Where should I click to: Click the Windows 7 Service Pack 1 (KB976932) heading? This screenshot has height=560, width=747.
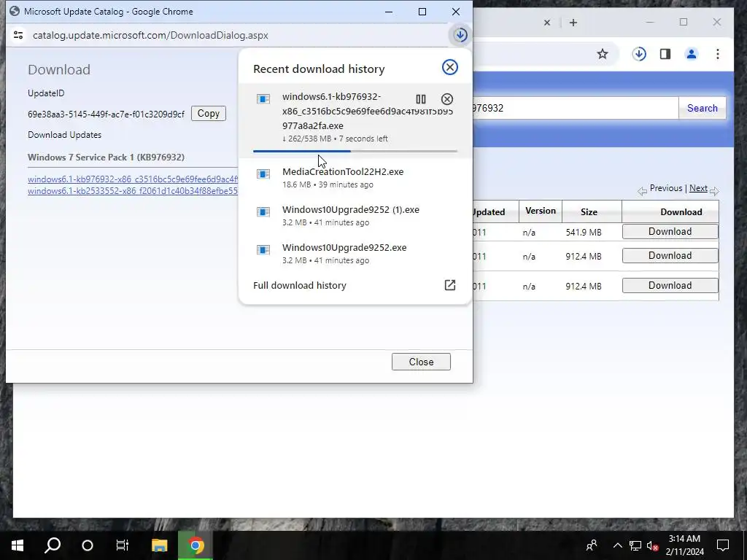click(106, 157)
